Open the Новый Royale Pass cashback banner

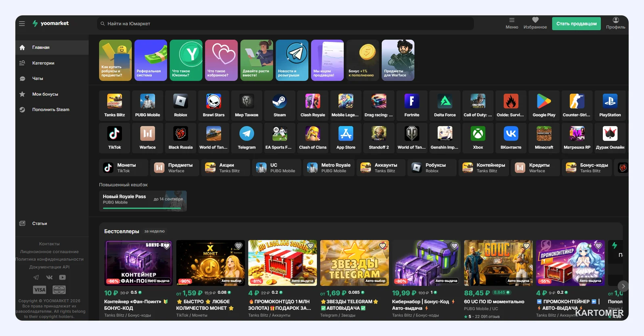click(143, 201)
